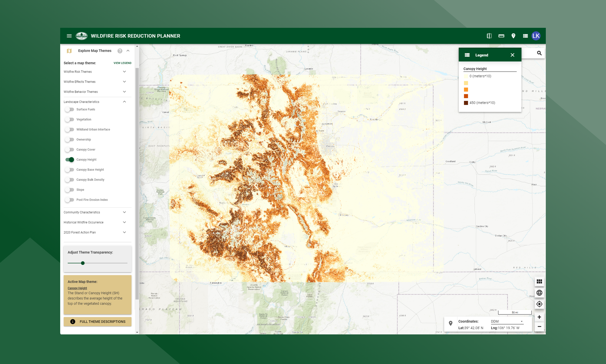Open the hamburger navigation menu
Screen dimensions: 606x364
point(69,36)
